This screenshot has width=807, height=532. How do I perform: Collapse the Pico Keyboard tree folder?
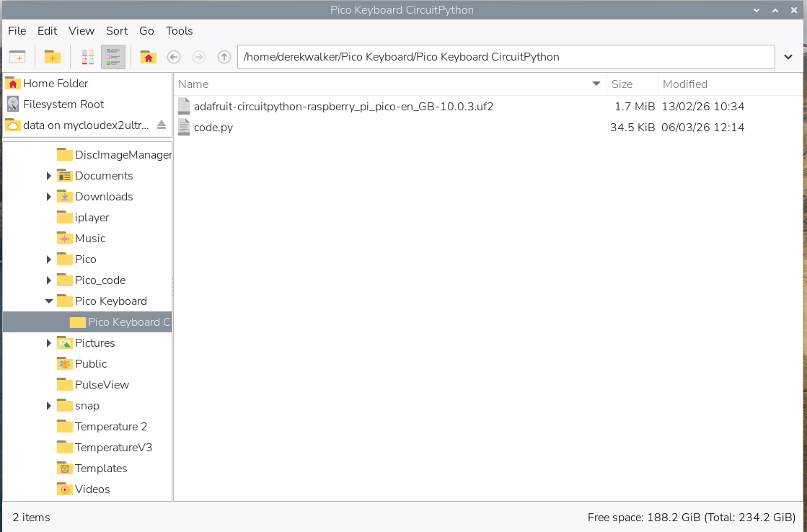(49, 301)
